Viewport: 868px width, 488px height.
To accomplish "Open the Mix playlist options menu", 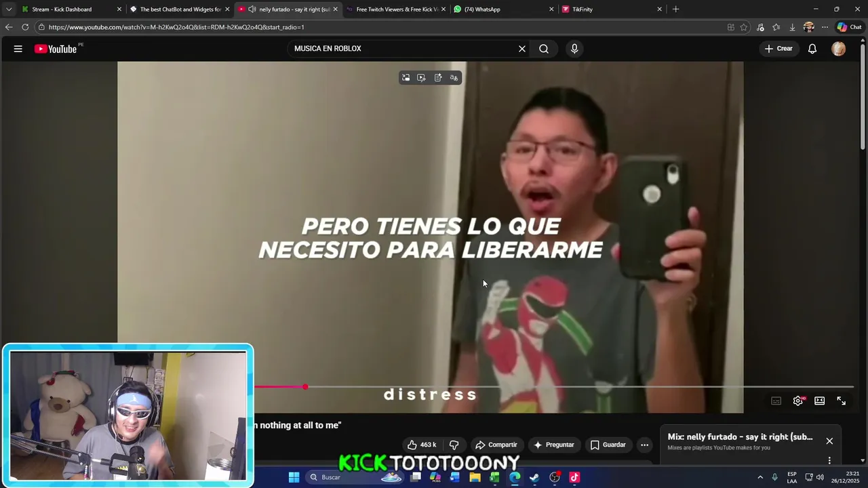I will tap(829, 460).
